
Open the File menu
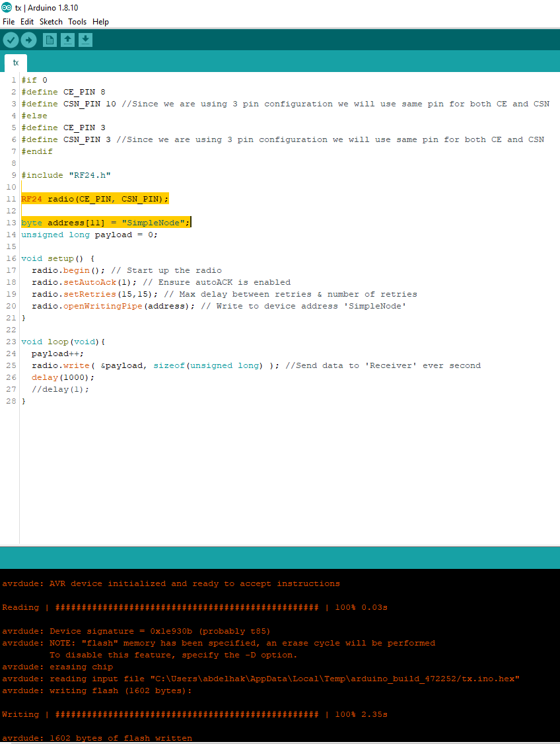9,22
